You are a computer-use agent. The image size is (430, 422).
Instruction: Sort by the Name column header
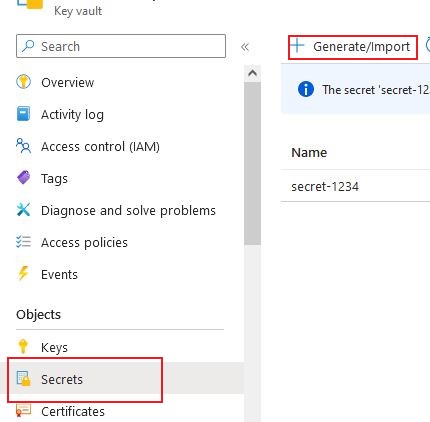pos(309,153)
